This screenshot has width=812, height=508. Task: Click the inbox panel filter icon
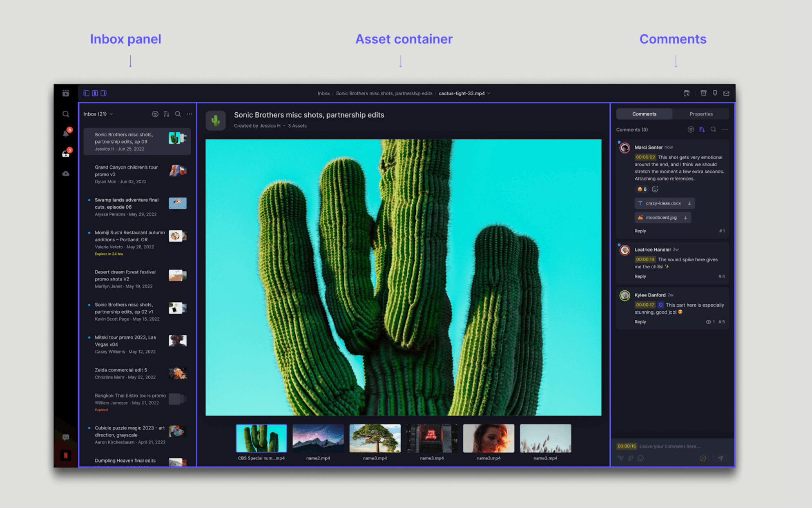tap(155, 114)
